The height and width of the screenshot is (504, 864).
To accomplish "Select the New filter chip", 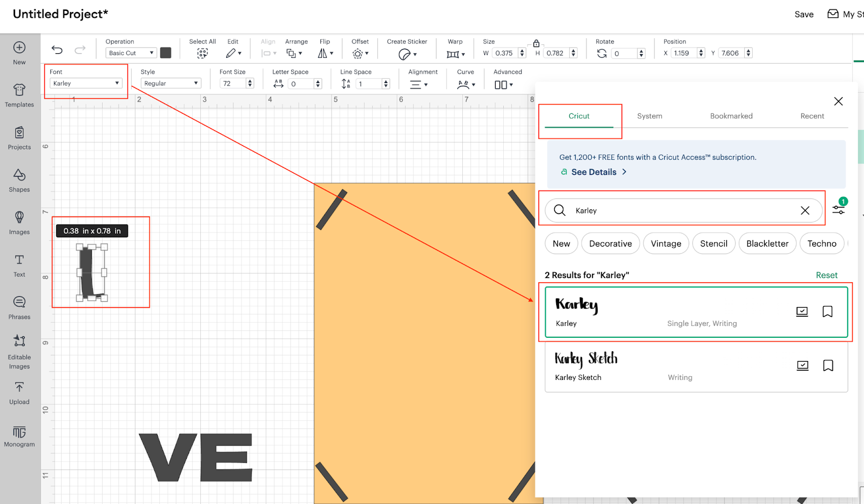I will click(562, 243).
